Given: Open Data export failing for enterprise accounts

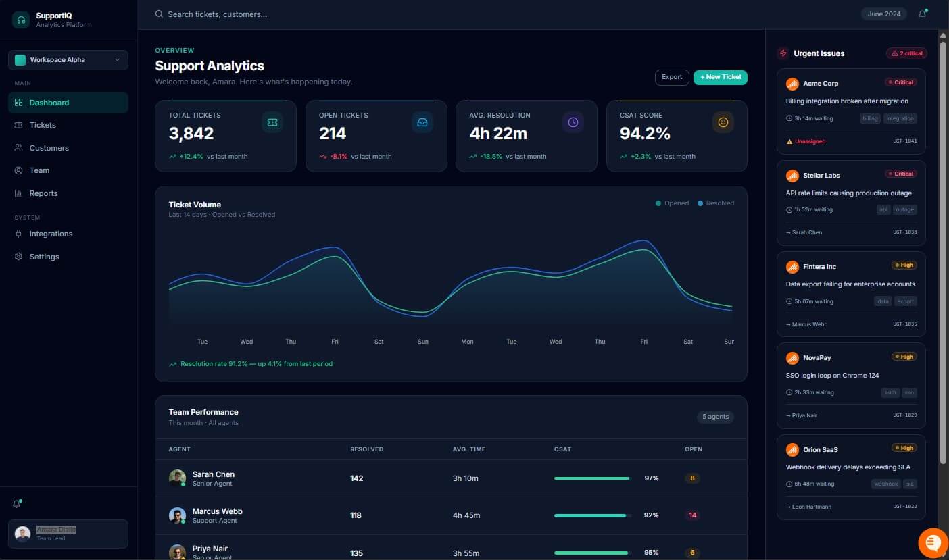Looking at the screenshot, I should pos(850,284).
